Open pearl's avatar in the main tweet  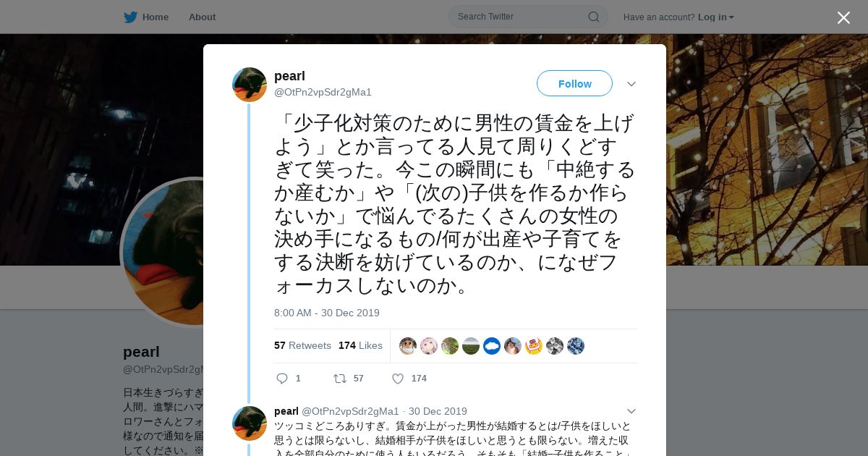coord(250,85)
